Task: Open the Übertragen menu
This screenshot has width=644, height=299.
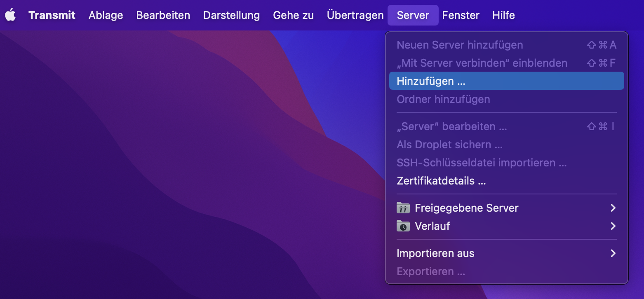Action: 355,15
